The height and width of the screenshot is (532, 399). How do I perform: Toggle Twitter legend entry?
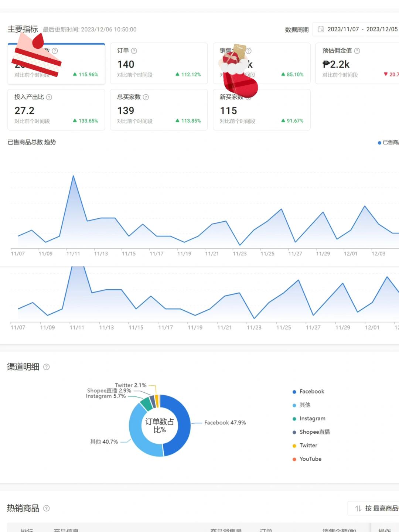point(305,446)
